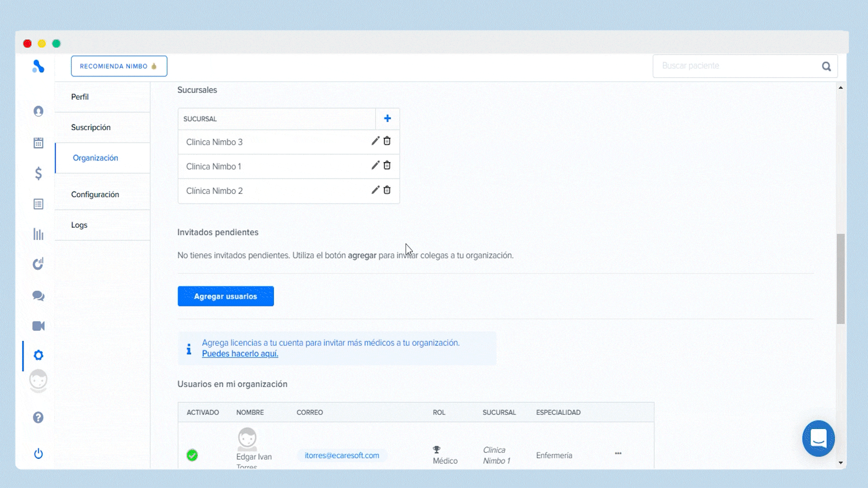
Task: Log out using the power icon
Action: 38,454
